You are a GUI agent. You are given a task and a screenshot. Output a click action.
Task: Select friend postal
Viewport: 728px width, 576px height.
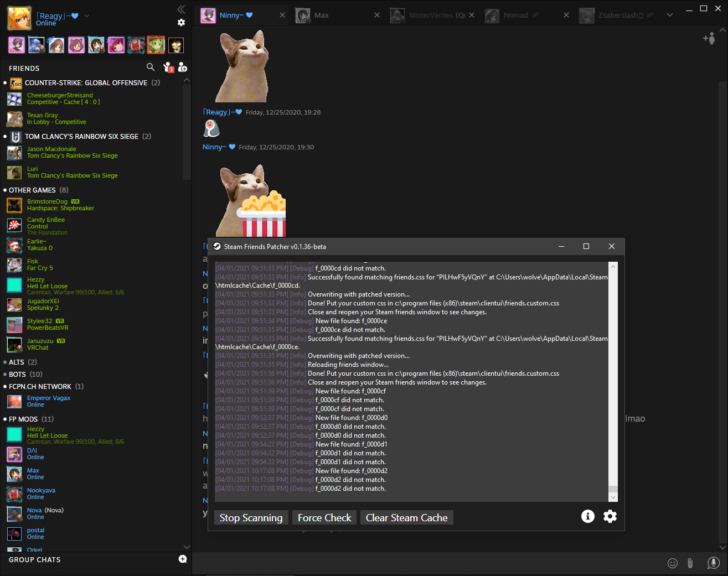click(x=93, y=534)
